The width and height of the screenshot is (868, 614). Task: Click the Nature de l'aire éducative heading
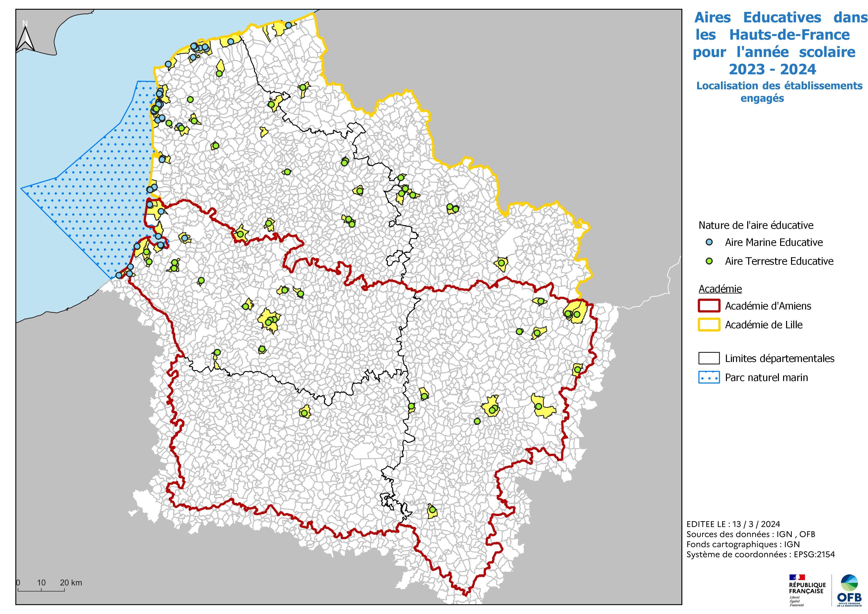click(756, 225)
